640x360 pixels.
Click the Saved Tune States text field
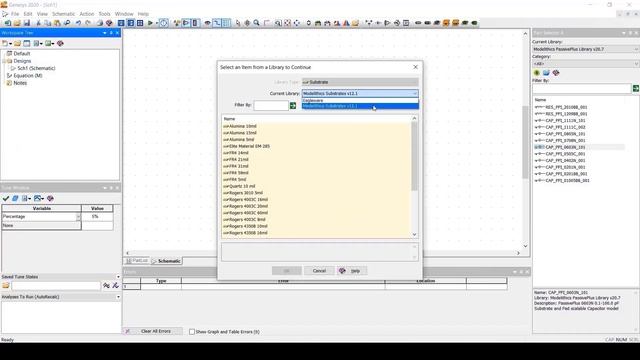click(56, 286)
